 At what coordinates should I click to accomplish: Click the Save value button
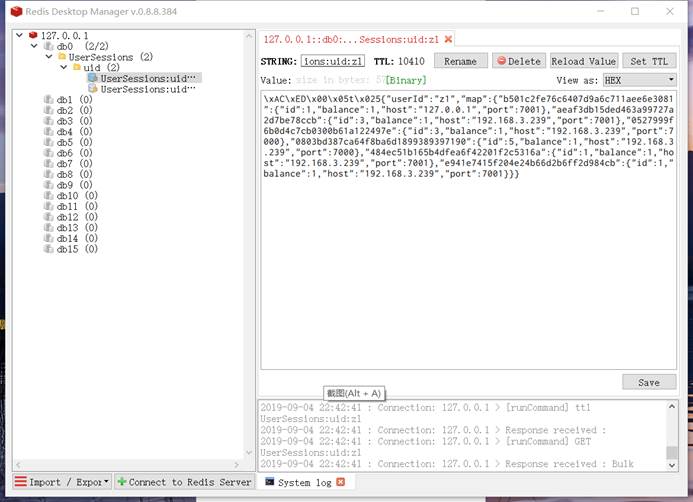click(x=649, y=382)
